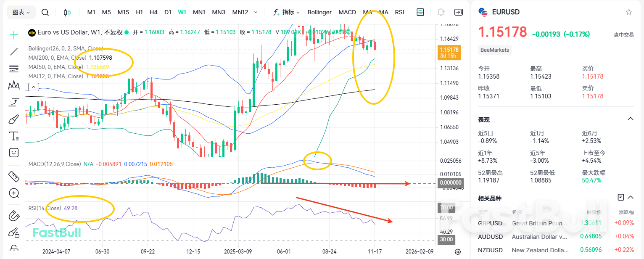Open the ruler measurement tool

[x=13, y=176]
